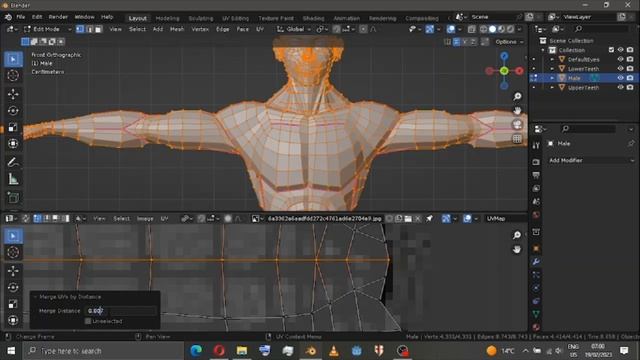The image size is (640, 360).
Task: Open the Render properties tab
Action: pos(536,162)
